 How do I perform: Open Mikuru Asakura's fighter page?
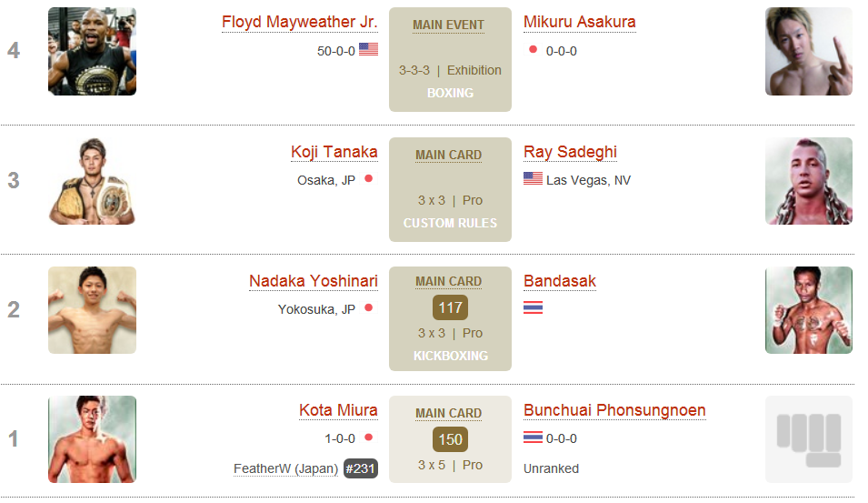point(580,22)
